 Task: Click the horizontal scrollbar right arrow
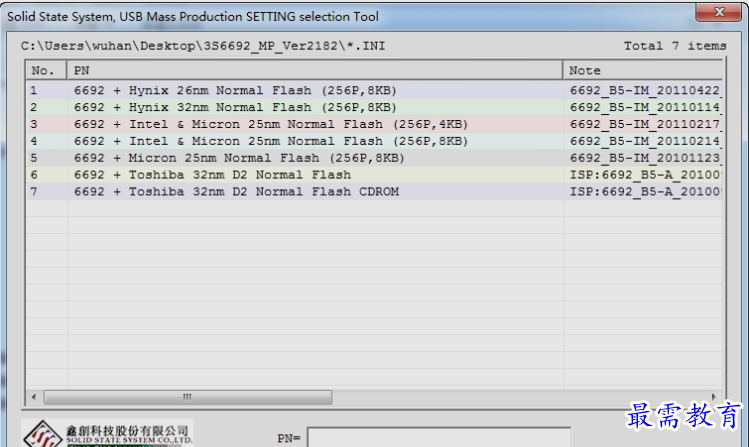pyautogui.click(x=714, y=397)
